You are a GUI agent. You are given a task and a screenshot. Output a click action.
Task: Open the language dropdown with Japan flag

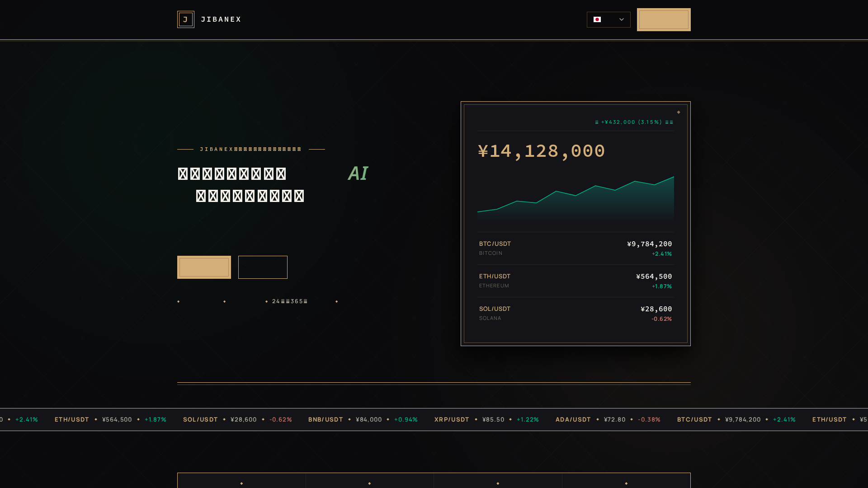coord(609,19)
